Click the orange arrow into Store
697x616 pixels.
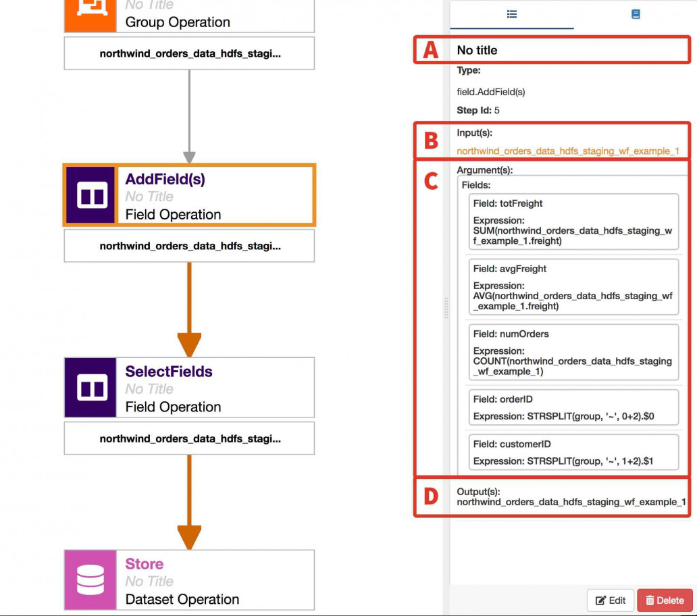click(189, 503)
